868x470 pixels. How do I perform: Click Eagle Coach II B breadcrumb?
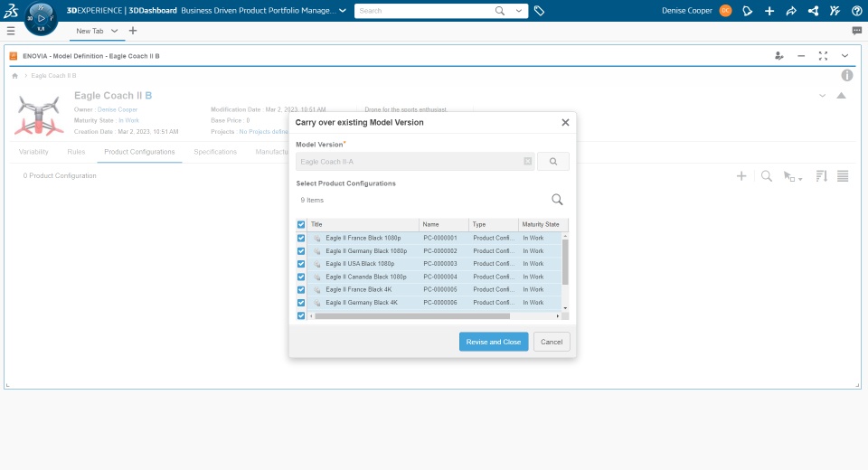click(x=53, y=76)
